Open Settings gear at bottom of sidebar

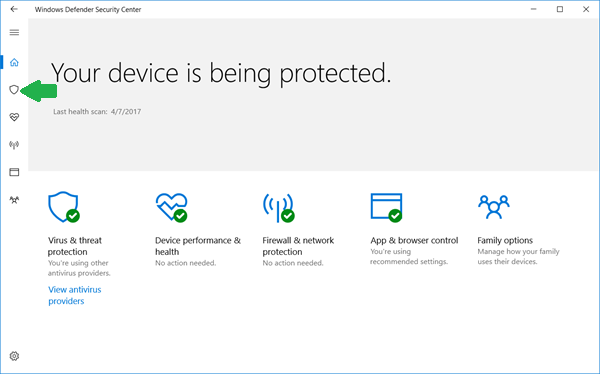(x=14, y=356)
